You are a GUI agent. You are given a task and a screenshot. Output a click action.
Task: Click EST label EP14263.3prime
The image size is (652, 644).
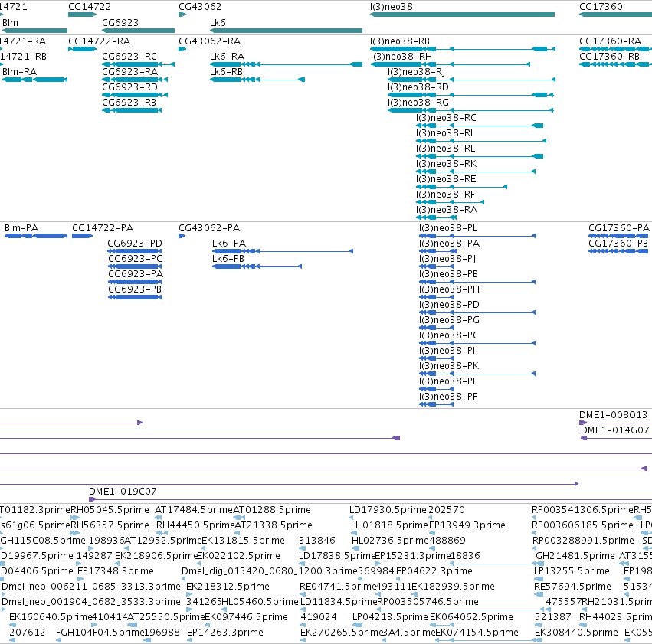click(x=225, y=633)
